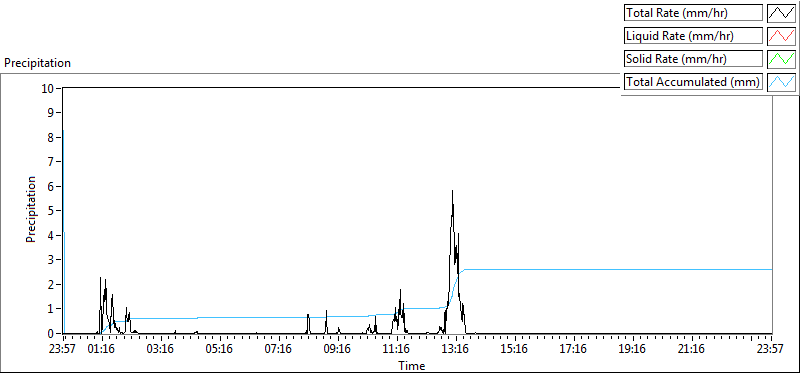Viewport: 800px width, 373px height.
Task: Click the 01:16 time axis label
Action: click(x=102, y=350)
